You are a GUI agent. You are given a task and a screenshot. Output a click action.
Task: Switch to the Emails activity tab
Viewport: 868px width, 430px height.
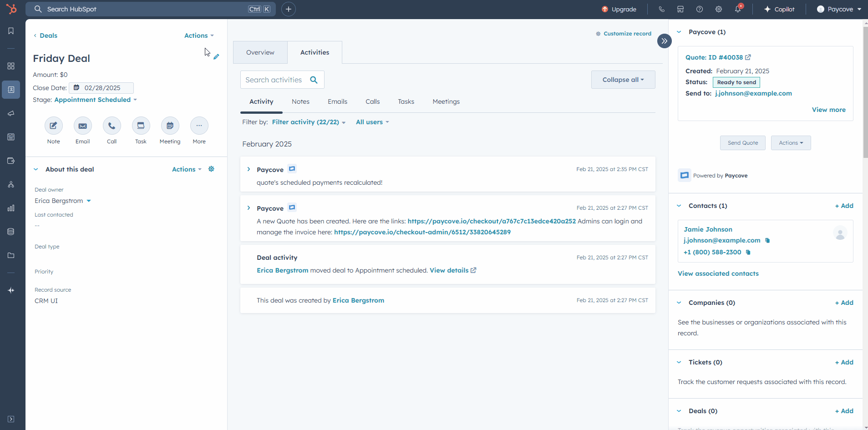[x=338, y=101]
